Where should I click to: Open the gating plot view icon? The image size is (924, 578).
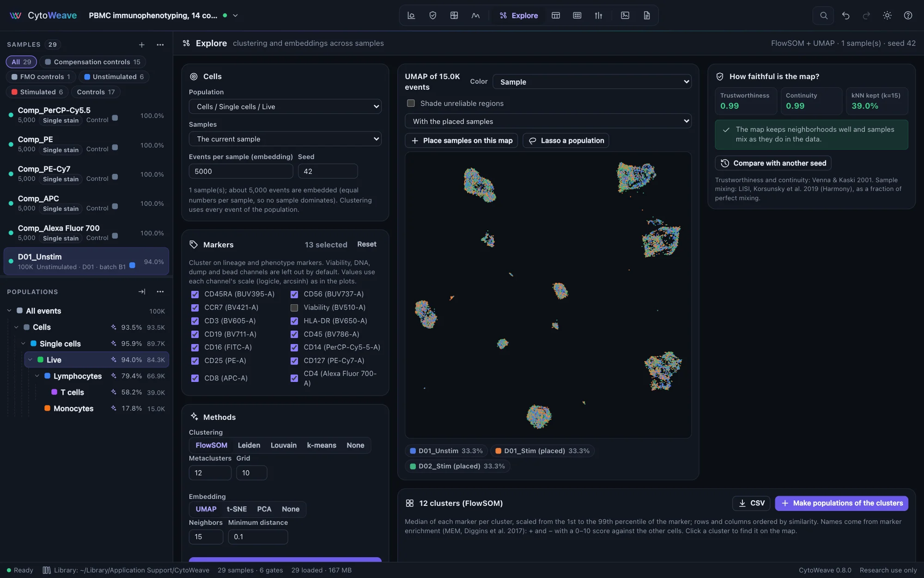coord(411,15)
